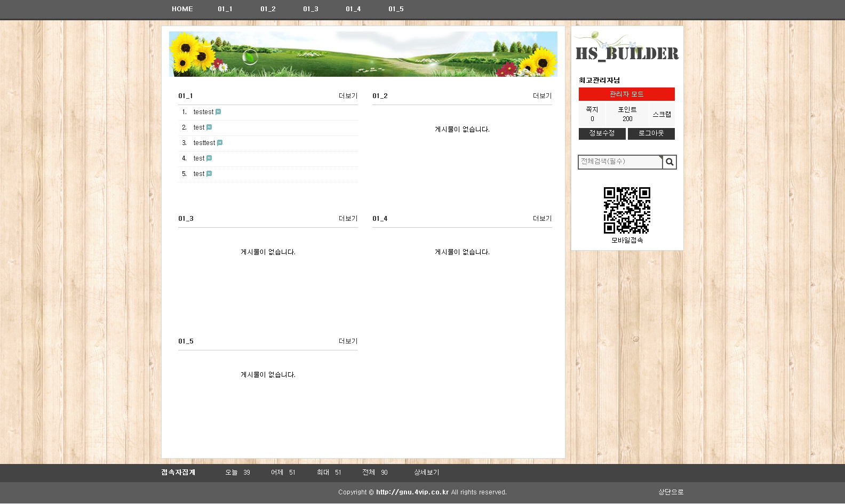Viewport: 845px width, 504px height.
Task: Click the 정보수정 button
Action: [x=602, y=133]
